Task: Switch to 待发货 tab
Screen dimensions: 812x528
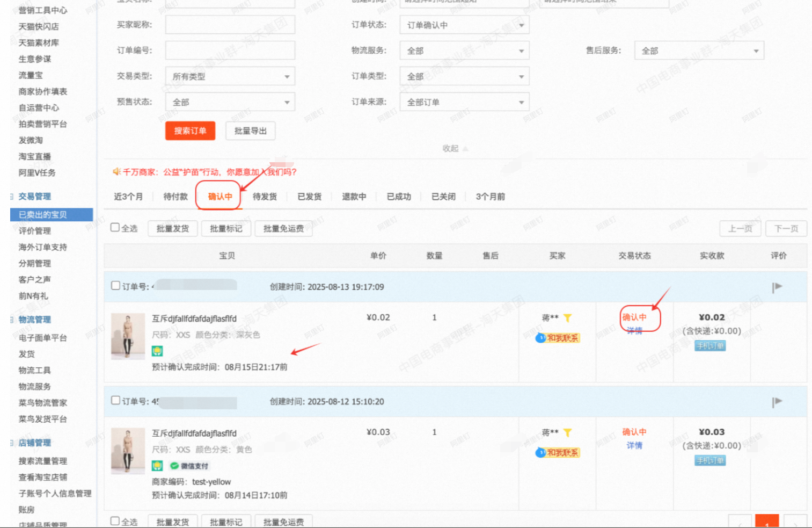Action: pos(265,197)
